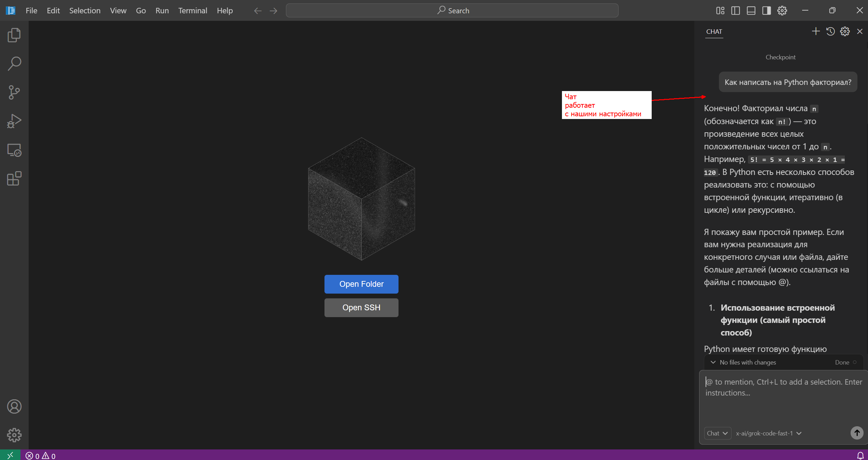Open the Extensions view
Image resolution: width=868 pixels, height=460 pixels.
[x=14, y=179]
